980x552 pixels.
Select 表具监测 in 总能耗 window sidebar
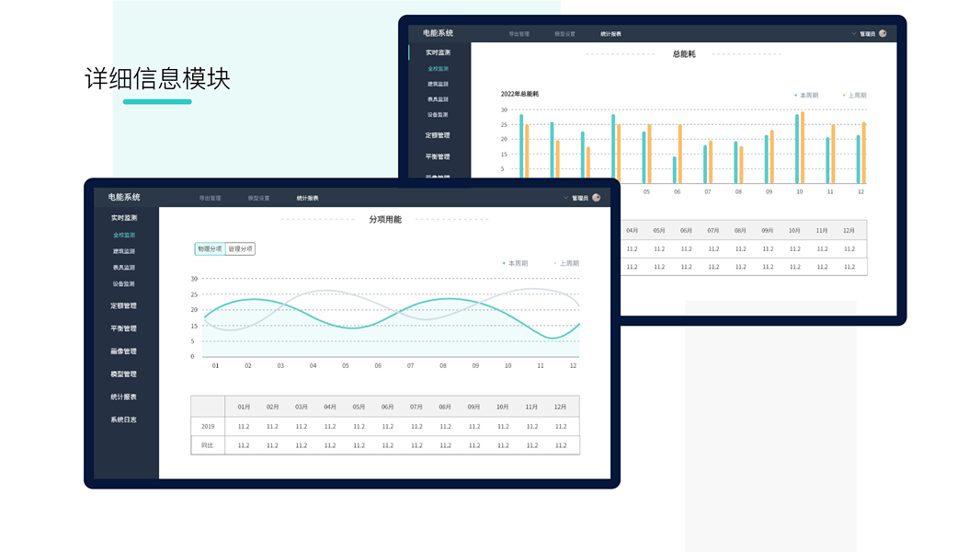point(439,99)
